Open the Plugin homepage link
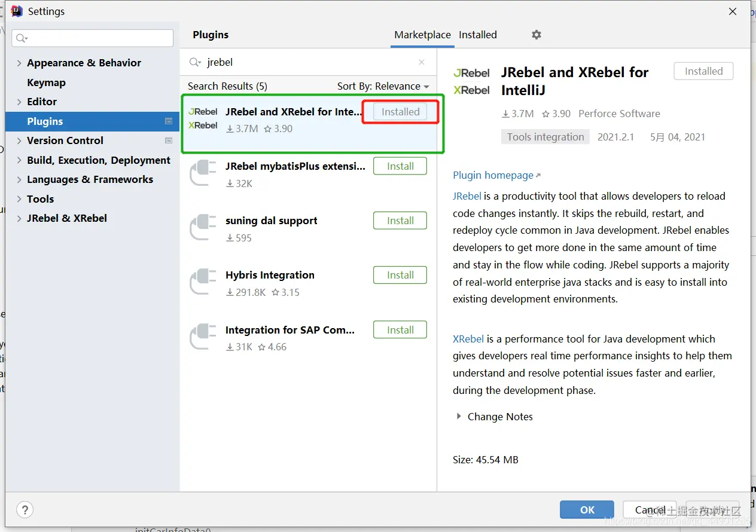Image resolution: width=756 pixels, height=532 pixels. pyautogui.click(x=496, y=175)
